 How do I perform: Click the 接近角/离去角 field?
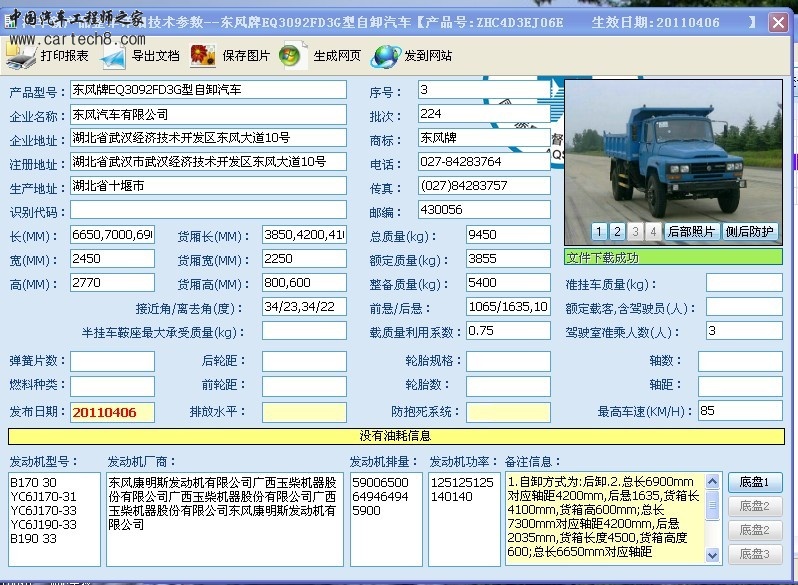click(x=304, y=307)
